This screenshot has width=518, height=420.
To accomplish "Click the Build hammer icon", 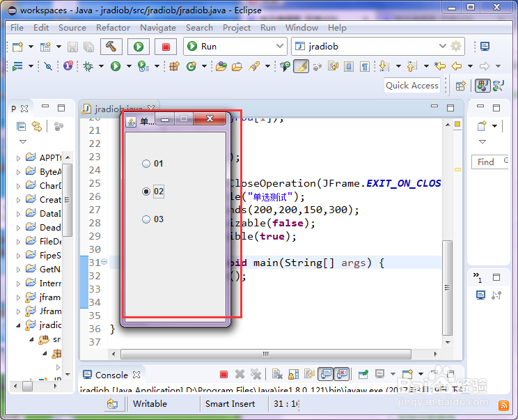I will pyautogui.click(x=111, y=46).
